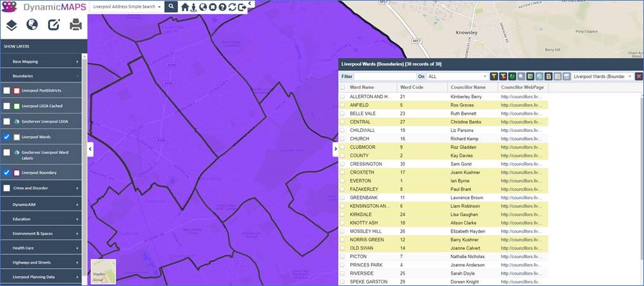Viewport: 644px width, 286px height.
Task: Click the logout exit arrow icon
Action: coord(242,7)
